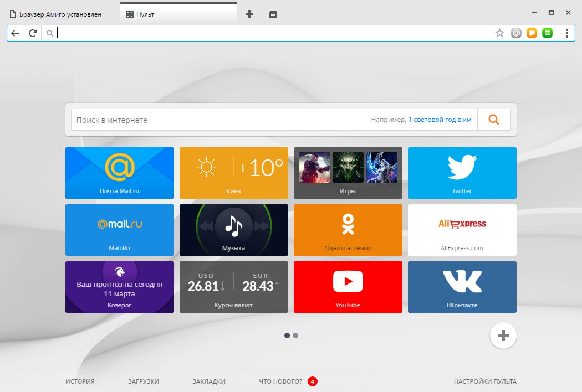Click the third game thumbnail in Игры tile

pyautogui.click(x=382, y=167)
